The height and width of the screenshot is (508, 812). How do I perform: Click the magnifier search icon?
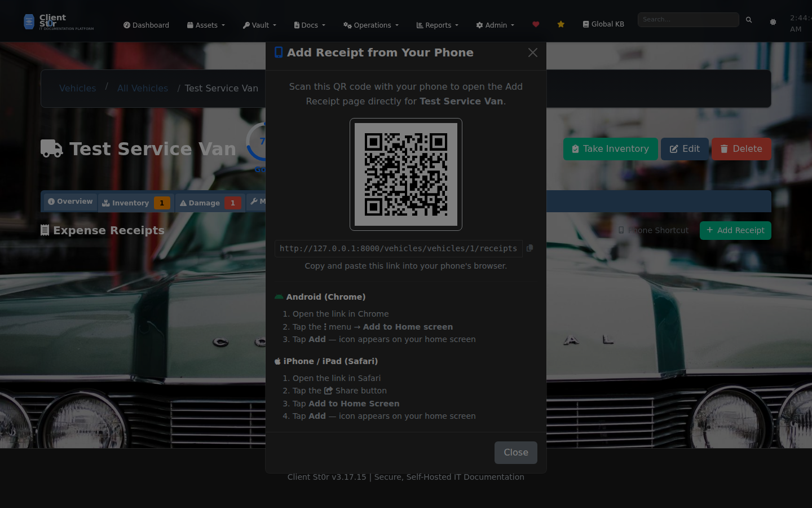click(x=749, y=20)
